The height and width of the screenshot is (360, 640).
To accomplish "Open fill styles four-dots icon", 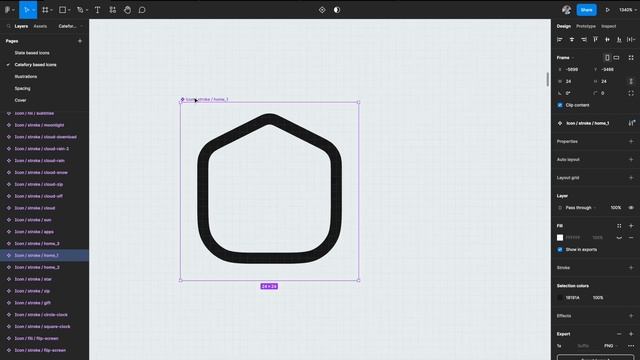I will point(619,226).
